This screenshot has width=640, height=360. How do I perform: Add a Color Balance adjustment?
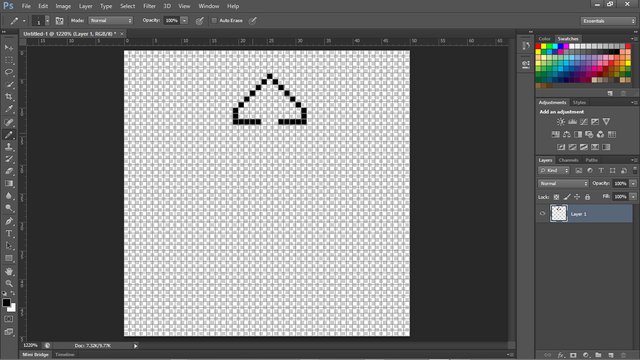tap(567, 134)
